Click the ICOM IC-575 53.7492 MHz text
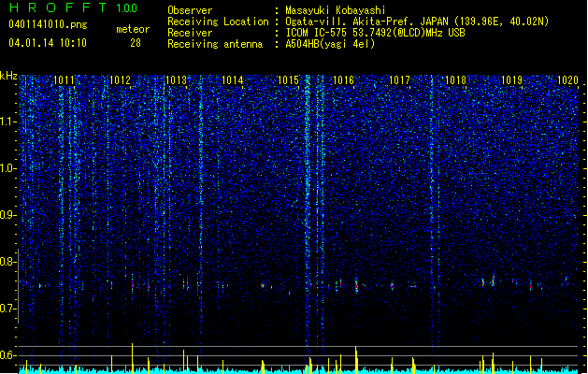This screenshot has width=588, height=374. (375, 33)
